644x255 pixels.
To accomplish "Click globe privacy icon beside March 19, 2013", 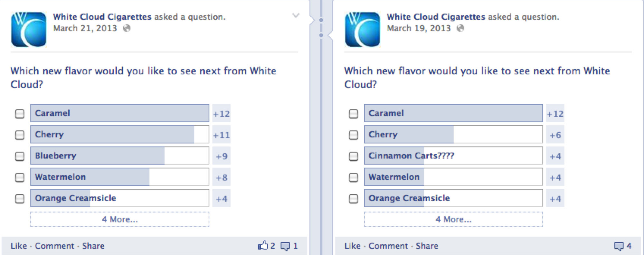I will tap(461, 28).
